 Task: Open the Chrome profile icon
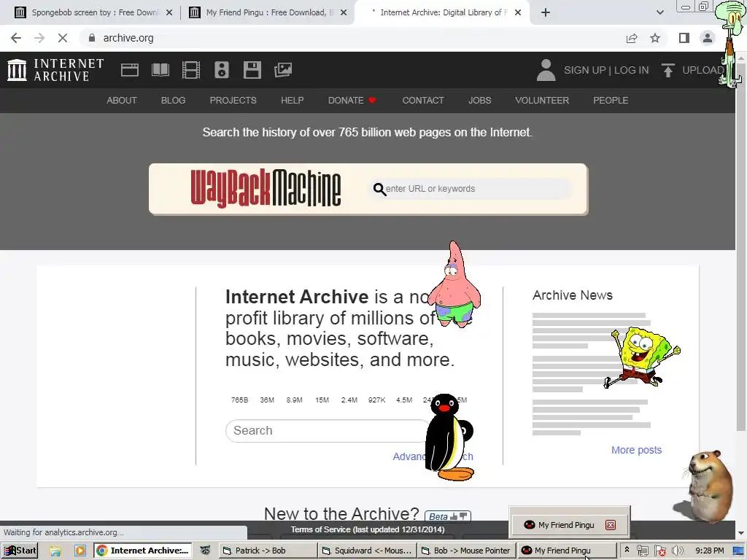(x=708, y=38)
